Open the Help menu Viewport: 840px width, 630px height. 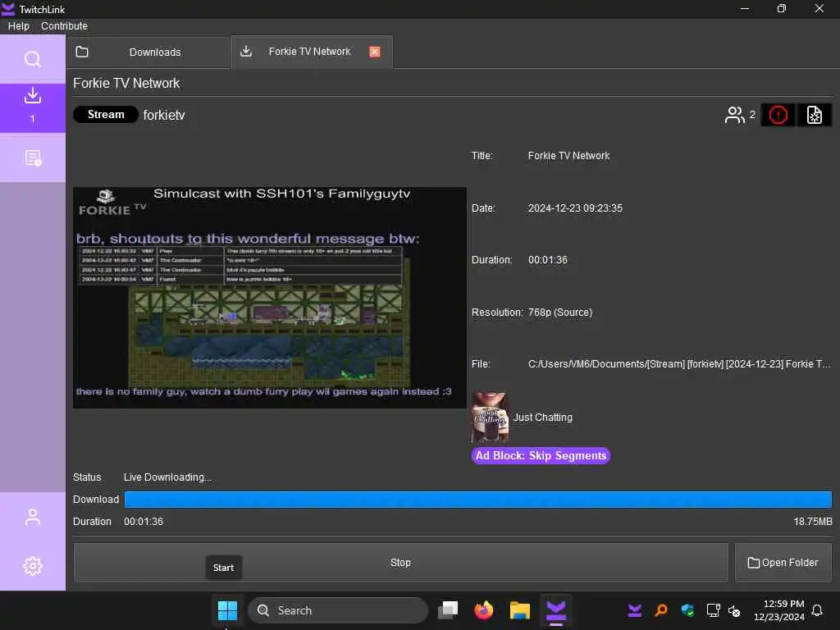click(19, 25)
